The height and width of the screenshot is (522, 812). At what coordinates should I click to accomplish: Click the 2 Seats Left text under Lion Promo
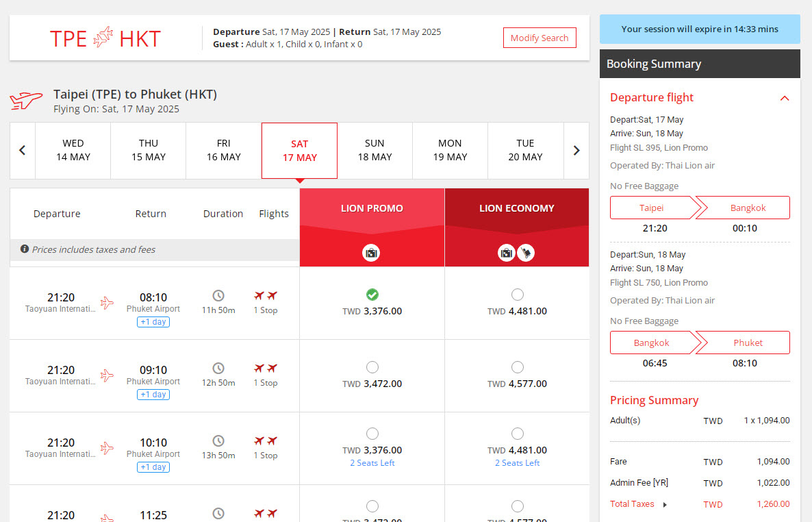coord(372,463)
